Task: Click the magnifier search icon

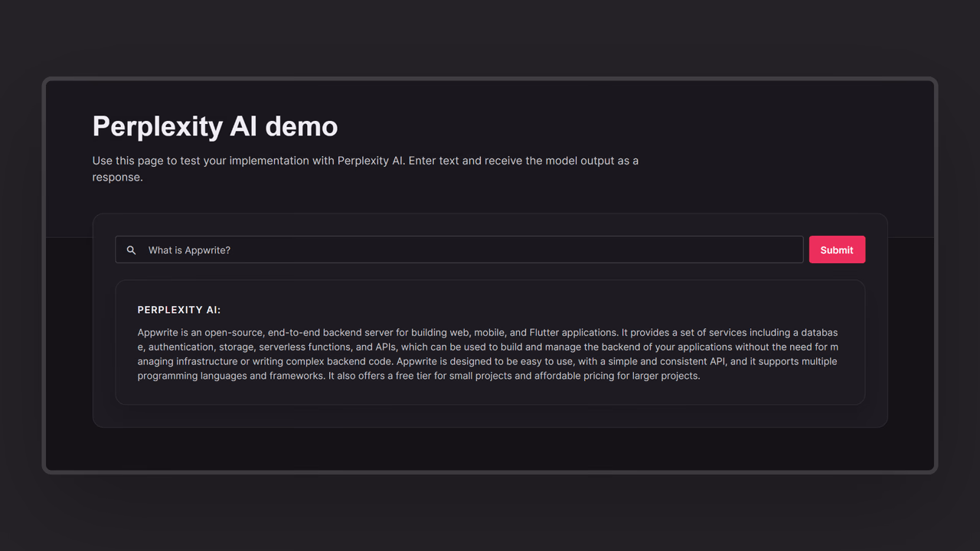Action: pos(131,250)
